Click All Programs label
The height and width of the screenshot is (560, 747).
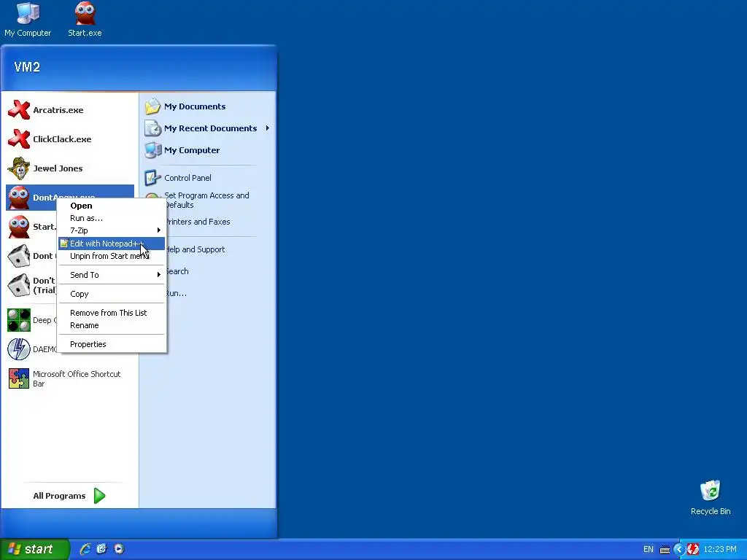pyautogui.click(x=59, y=496)
